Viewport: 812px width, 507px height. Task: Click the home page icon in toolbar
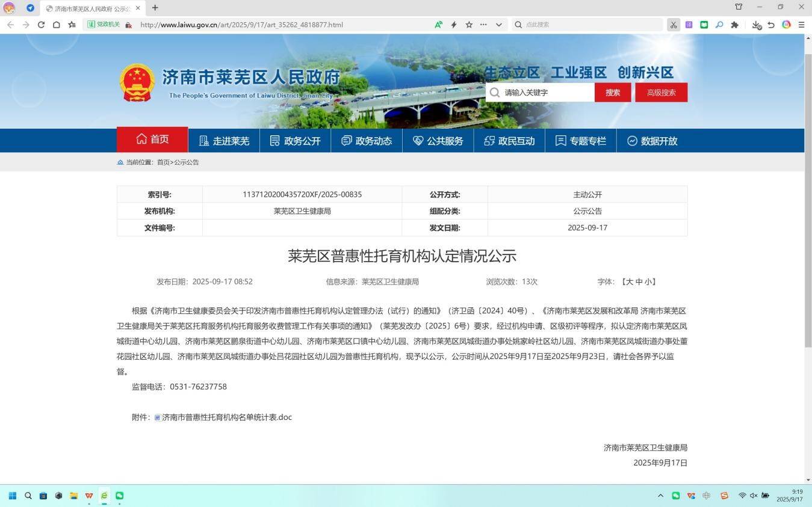click(x=56, y=25)
